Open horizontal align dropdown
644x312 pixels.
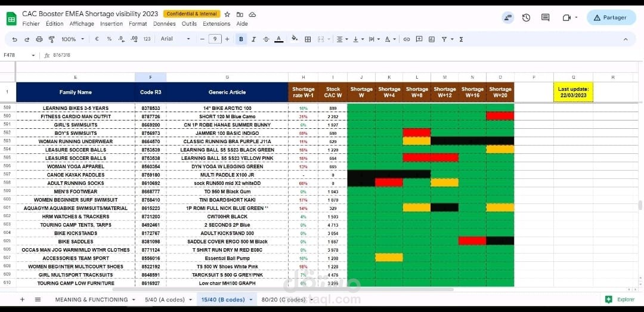[x=343, y=39]
